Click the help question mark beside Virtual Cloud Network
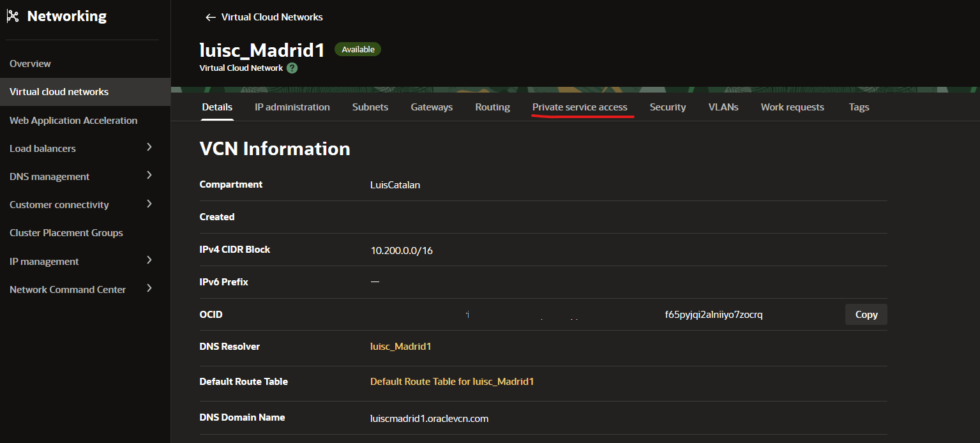The height and width of the screenshot is (443, 980). (292, 68)
